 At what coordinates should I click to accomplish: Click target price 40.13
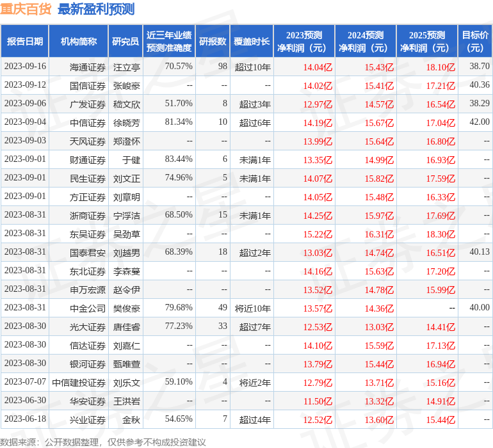pyautogui.click(x=480, y=252)
